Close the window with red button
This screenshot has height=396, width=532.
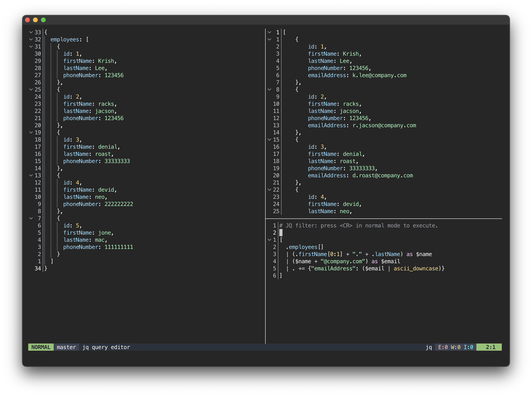click(x=27, y=20)
